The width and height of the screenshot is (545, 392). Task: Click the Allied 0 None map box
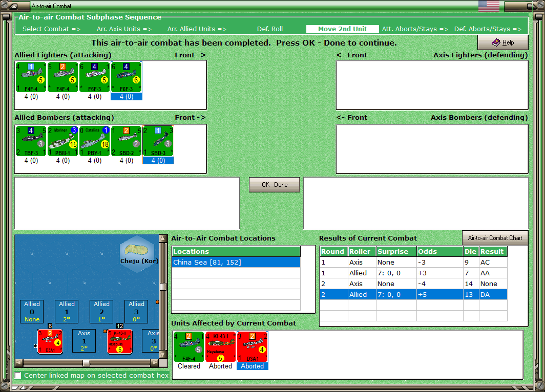(32, 312)
